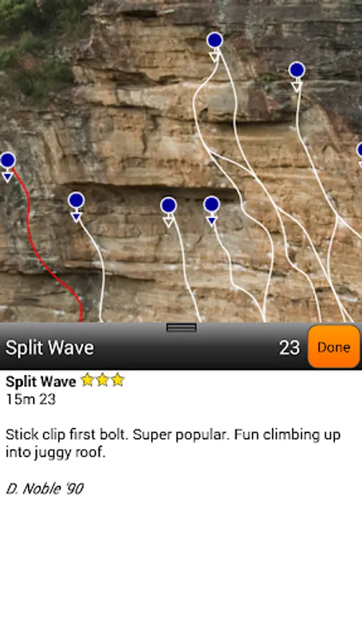
Task: Tap the bold Split Wave heading in the description
Action: pyautogui.click(x=41, y=381)
